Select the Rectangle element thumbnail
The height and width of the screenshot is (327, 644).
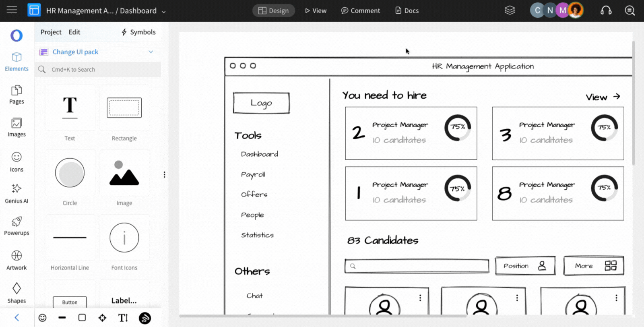[124, 108]
